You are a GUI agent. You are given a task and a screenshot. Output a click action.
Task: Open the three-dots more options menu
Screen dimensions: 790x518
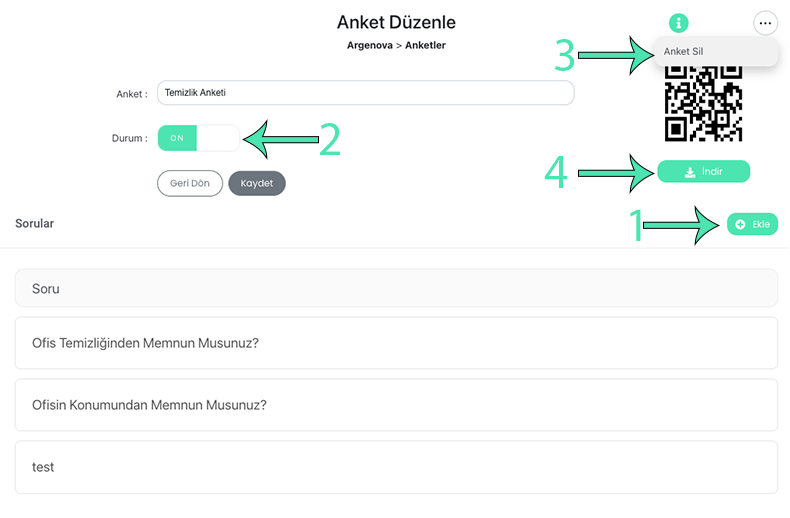click(765, 23)
